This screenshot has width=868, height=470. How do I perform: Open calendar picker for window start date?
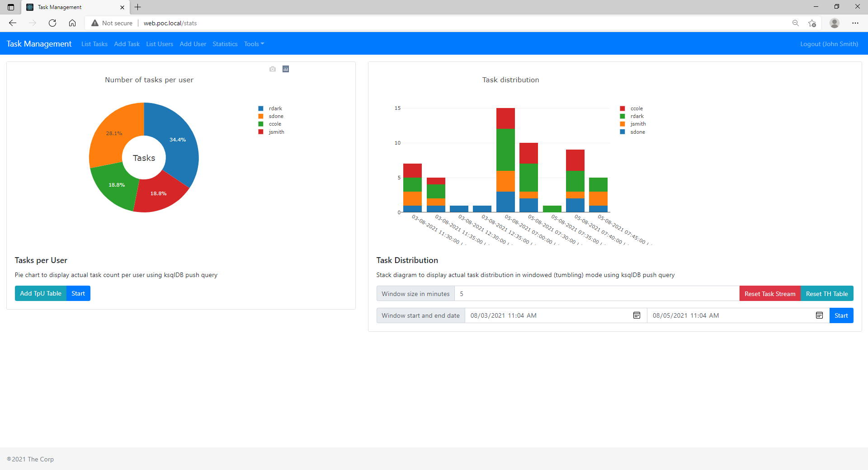(637, 315)
